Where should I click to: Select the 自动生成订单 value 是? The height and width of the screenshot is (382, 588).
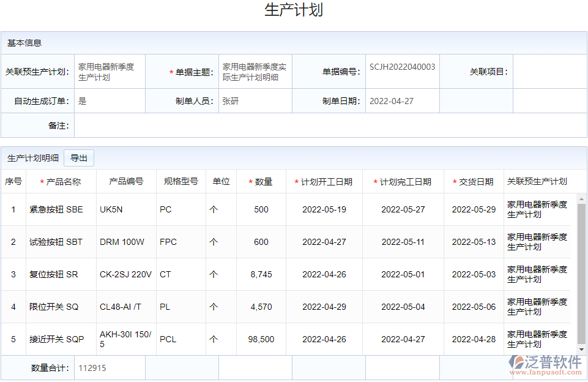click(x=80, y=100)
